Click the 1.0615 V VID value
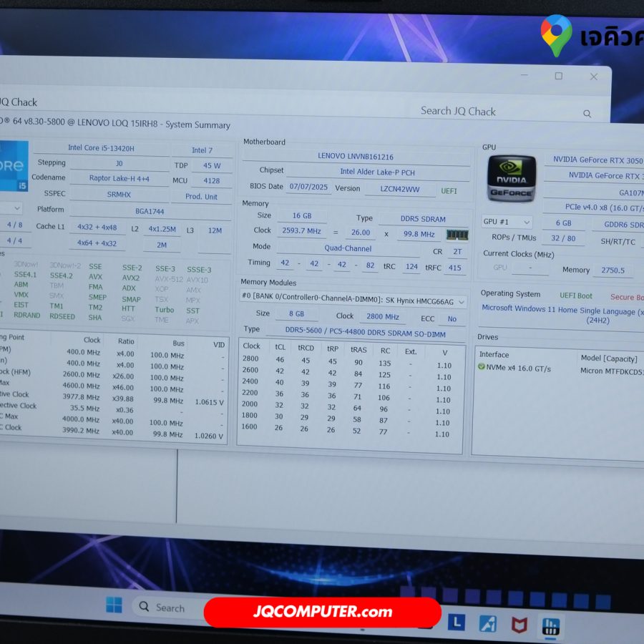644x644 pixels. click(209, 402)
